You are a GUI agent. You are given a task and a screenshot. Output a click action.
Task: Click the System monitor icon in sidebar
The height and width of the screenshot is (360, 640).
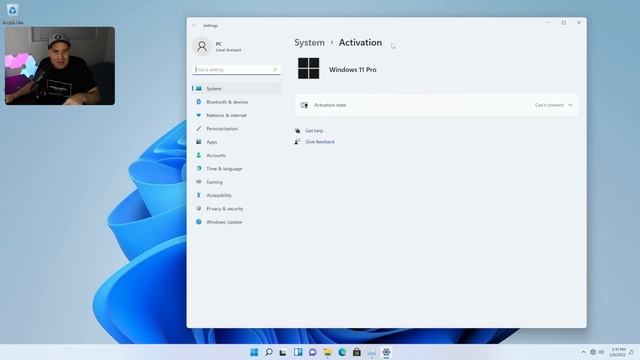pyautogui.click(x=199, y=89)
